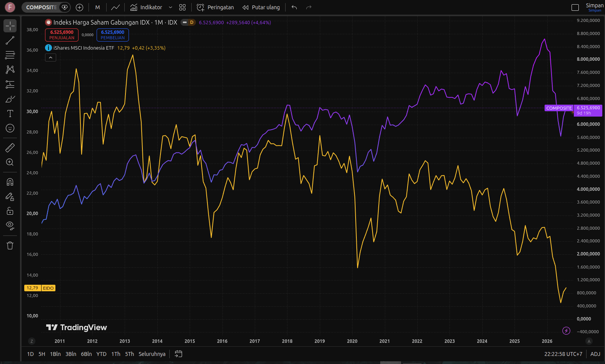Redo the last undone action
Screen dimensions: 605x364
tap(309, 7)
